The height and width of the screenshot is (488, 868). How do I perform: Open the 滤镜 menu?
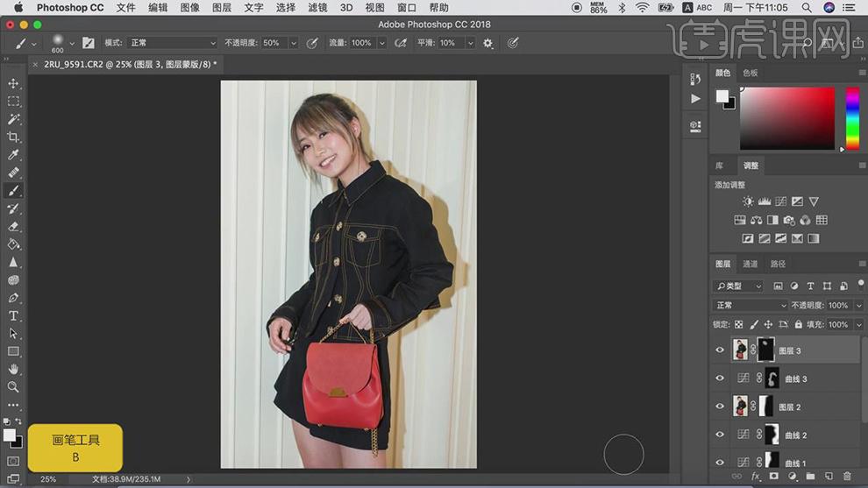pos(317,8)
